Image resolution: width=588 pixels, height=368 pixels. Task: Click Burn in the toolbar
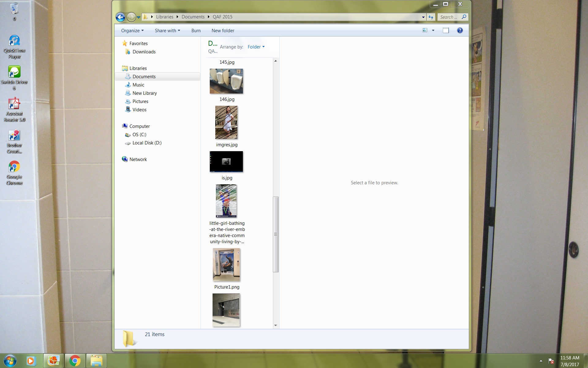196,31
